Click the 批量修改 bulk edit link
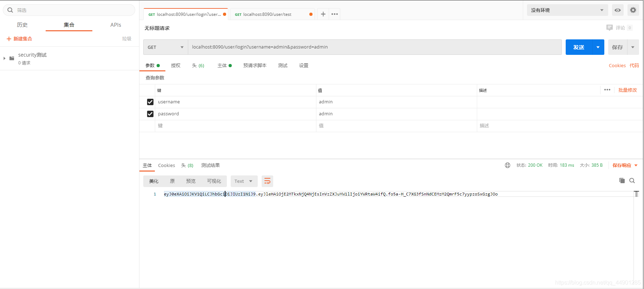The width and height of the screenshot is (644, 289). 627,90
